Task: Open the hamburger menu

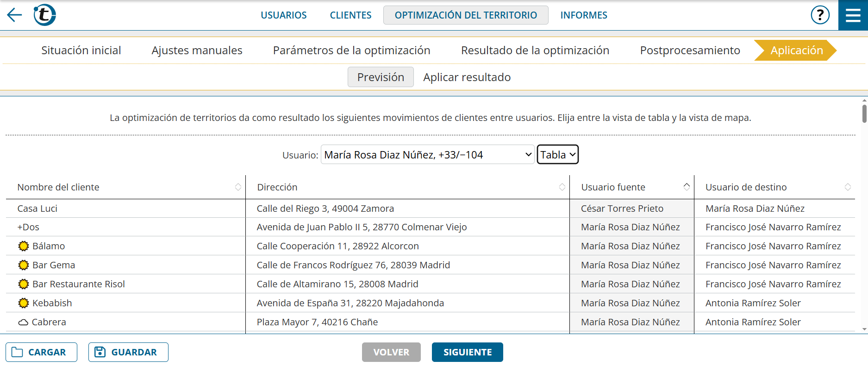Action: pos(853,15)
